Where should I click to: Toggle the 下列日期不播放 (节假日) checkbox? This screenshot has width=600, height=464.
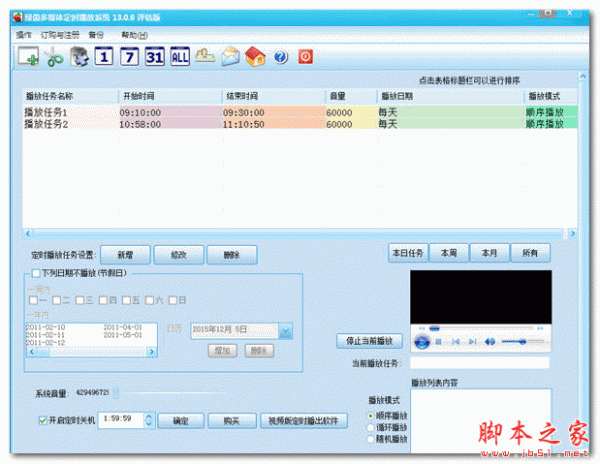pos(36,273)
